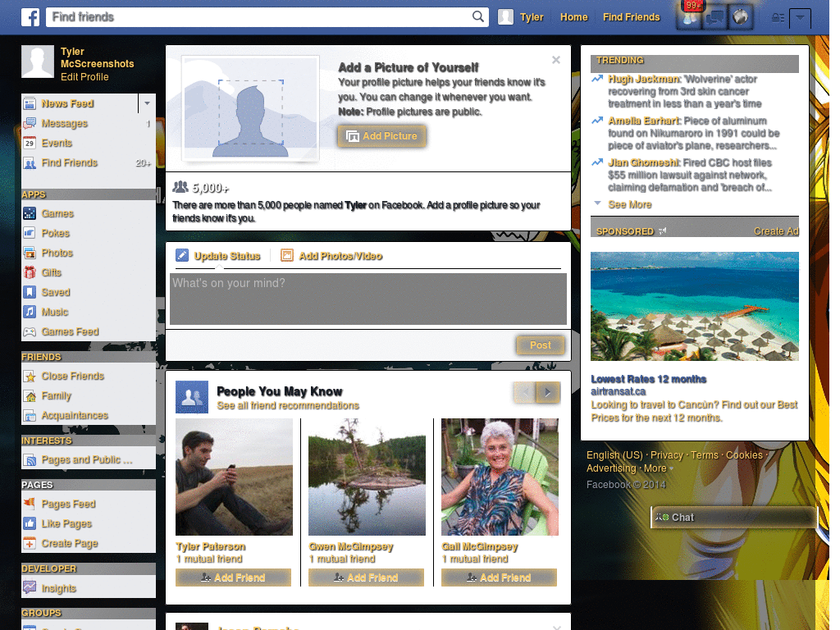
Task: Click the Create Page plus icon
Action: (30, 543)
